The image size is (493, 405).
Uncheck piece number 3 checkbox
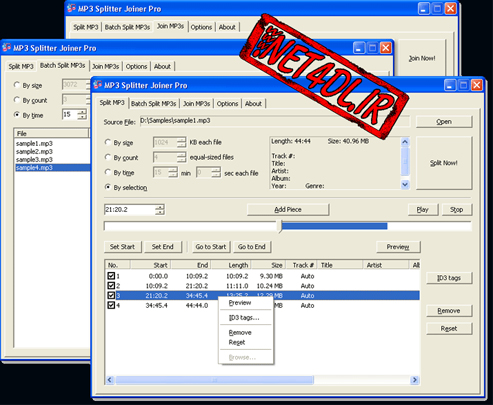[x=111, y=295]
